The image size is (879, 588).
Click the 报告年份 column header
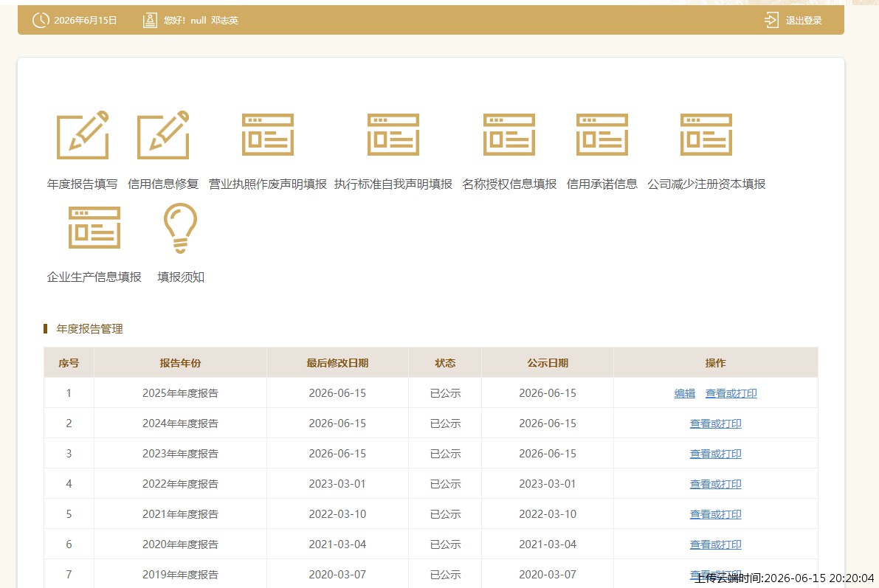180,363
